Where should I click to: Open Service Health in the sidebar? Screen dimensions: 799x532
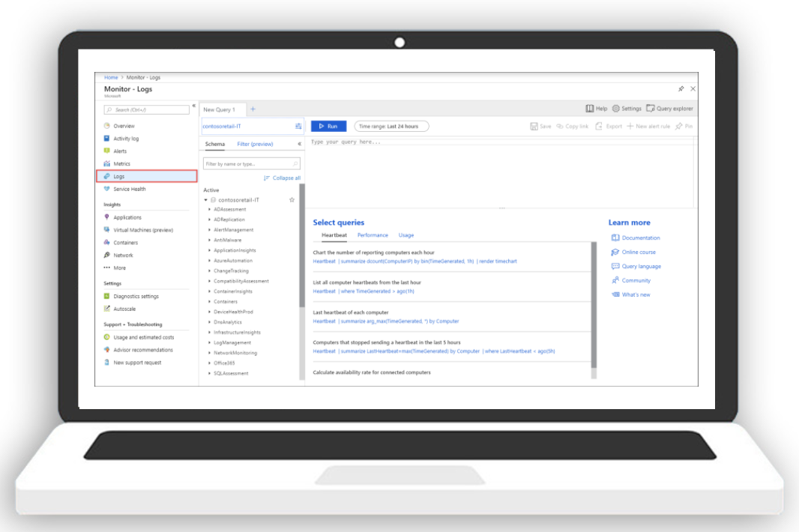[x=130, y=189]
